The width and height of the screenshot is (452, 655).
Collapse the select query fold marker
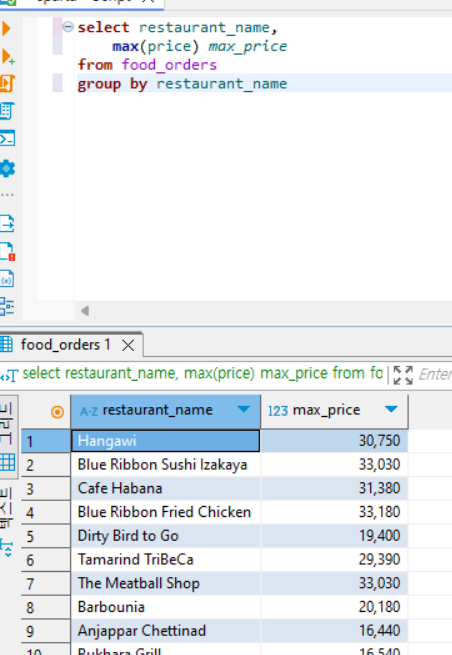pos(68,27)
